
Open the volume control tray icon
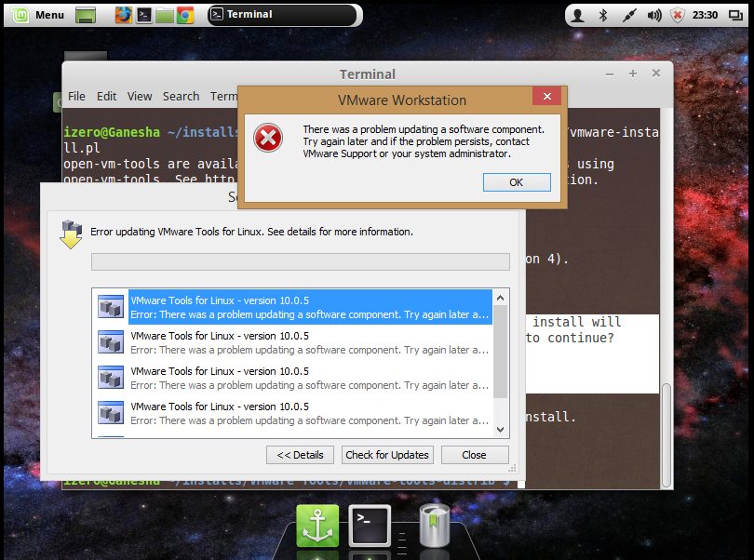[654, 16]
